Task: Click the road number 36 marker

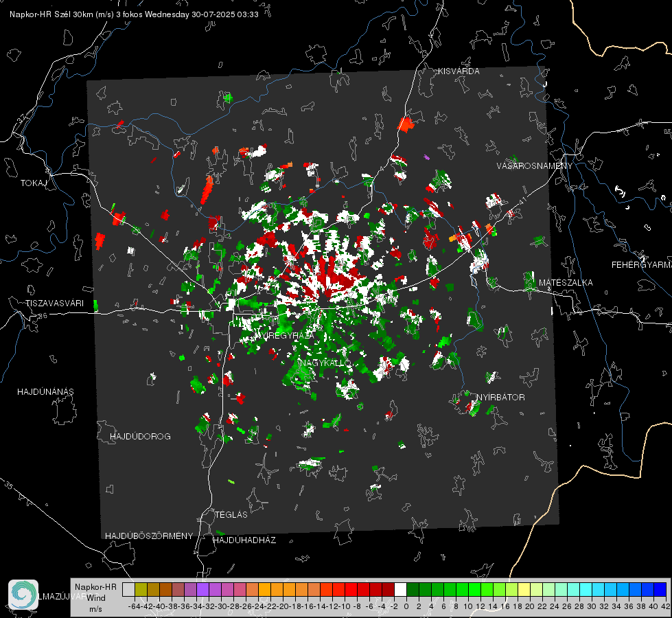Action: coord(43,316)
